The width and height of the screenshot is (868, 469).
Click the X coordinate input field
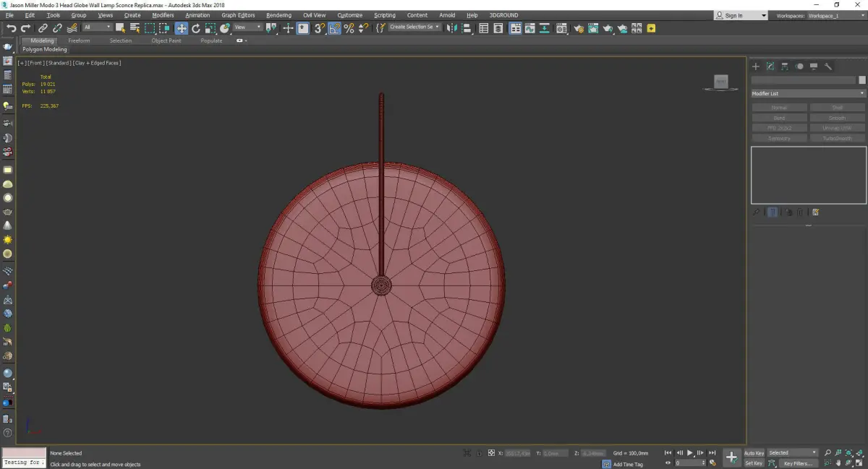tap(517, 453)
